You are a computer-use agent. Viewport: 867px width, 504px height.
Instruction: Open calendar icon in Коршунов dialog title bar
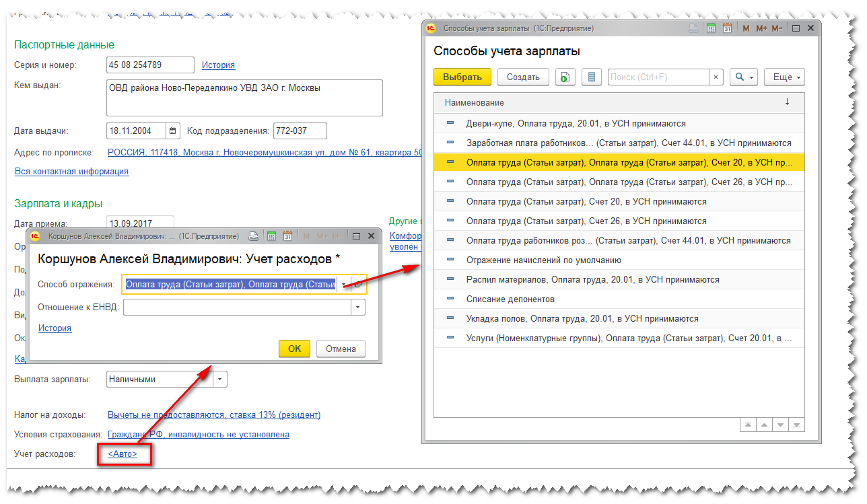click(287, 236)
